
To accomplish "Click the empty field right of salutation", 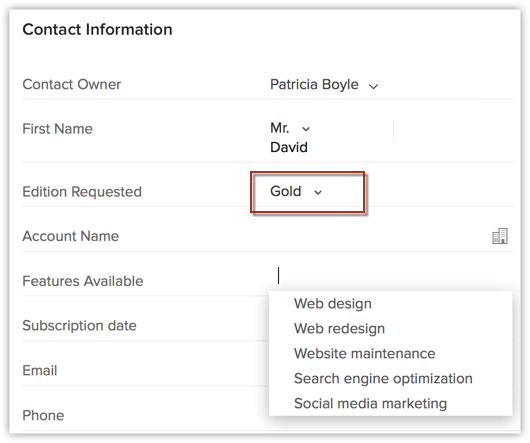I will coord(453,129).
